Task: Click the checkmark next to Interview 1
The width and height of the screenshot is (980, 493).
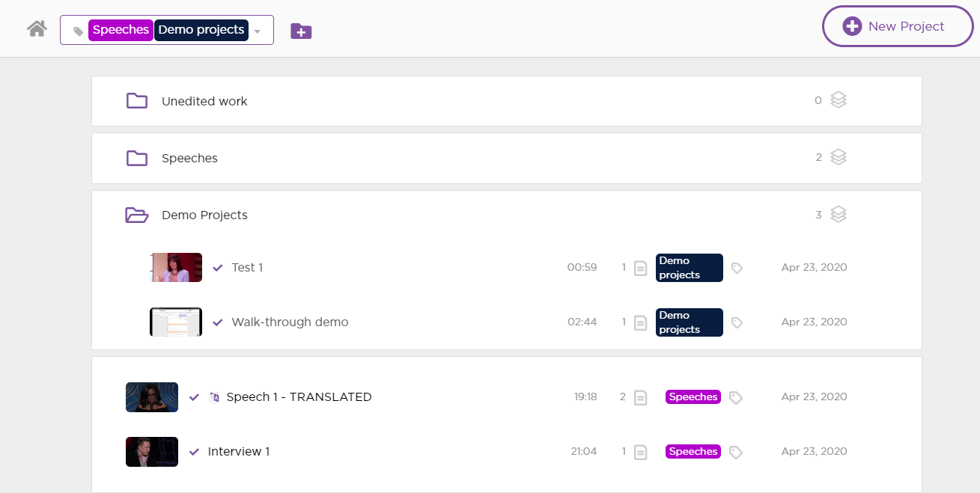Action: click(195, 452)
